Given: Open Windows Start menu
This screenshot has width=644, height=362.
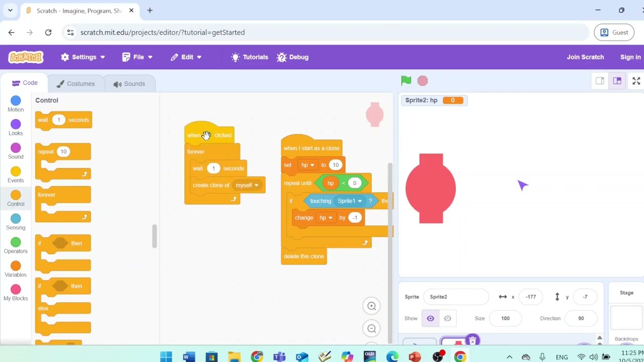Looking at the screenshot, I should pyautogui.click(x=166, y=357).
